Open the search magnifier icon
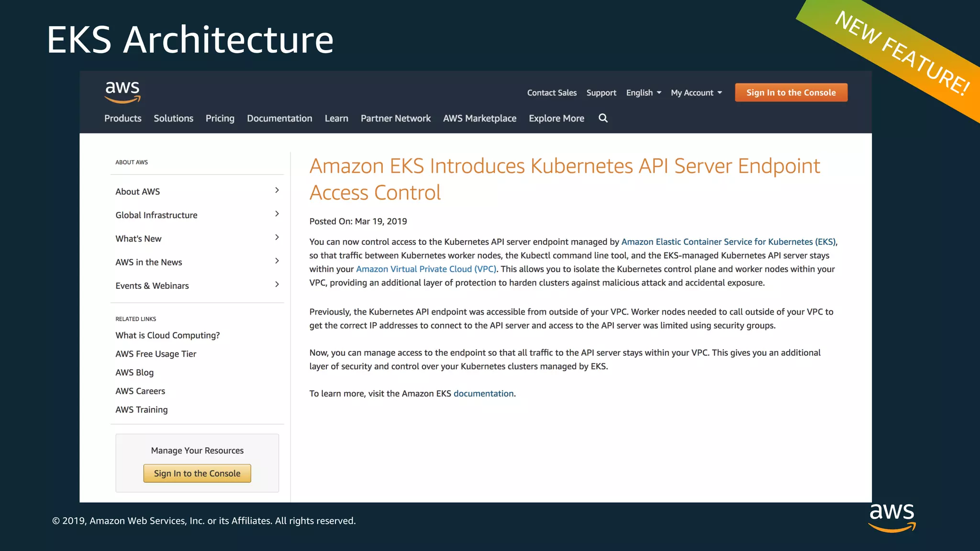Image resolution: width=980 pixels, height=551 pixels. click(x=603, y=118)
